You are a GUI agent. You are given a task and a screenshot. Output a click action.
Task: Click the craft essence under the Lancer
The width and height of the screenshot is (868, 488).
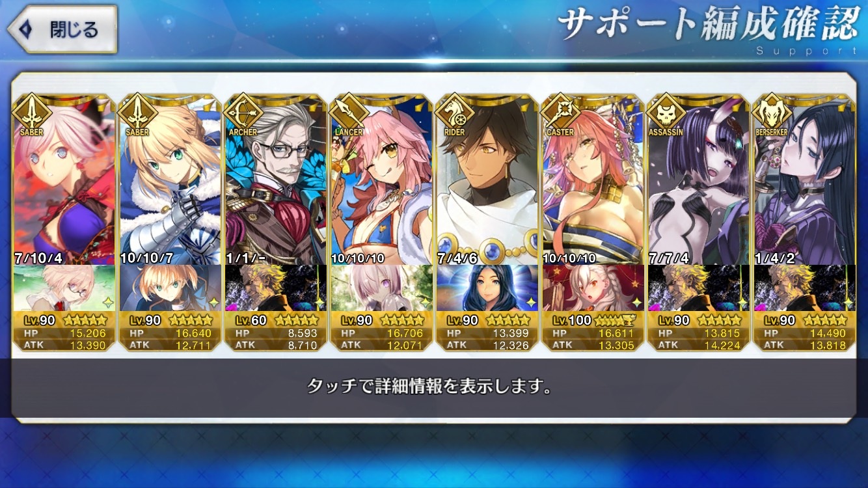pyautogui.click(x=382, y=287)
